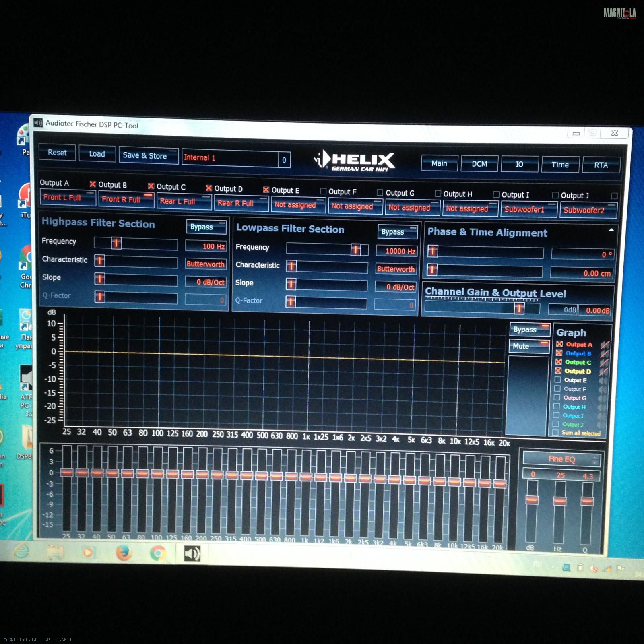Enable Sum all selected checkbox
The image size is (644, 644).
[555, 433]
